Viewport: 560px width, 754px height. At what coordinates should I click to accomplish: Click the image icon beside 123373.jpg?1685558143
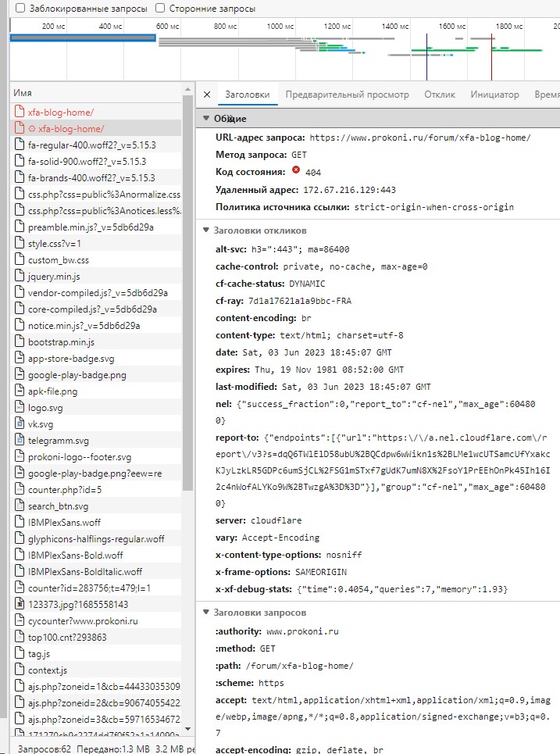20,604
